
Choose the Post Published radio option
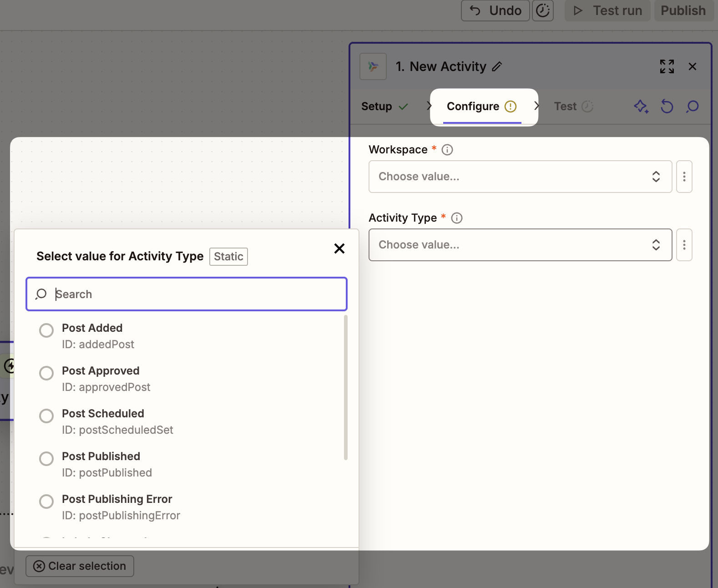click(46, 459)
